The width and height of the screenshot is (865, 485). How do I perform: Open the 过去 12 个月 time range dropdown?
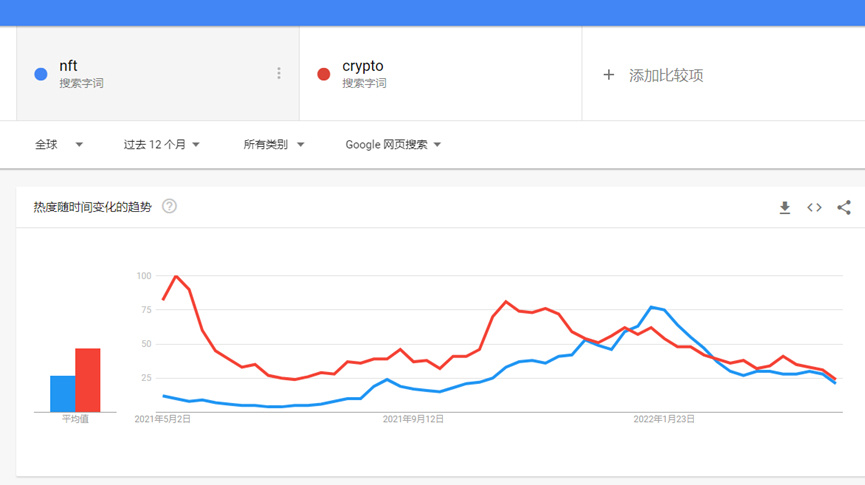click(162, 144)
